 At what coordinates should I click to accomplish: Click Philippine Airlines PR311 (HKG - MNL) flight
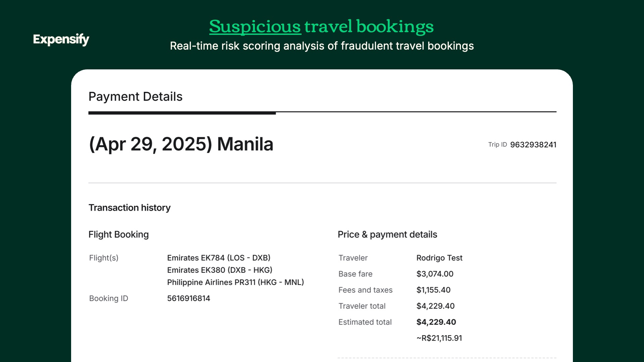pos(235,282)
